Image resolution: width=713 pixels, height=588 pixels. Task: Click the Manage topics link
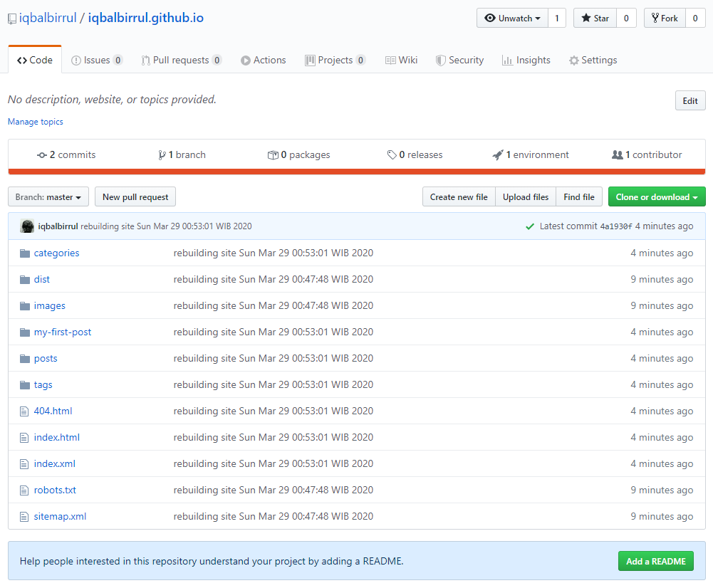tap(36, 122)
